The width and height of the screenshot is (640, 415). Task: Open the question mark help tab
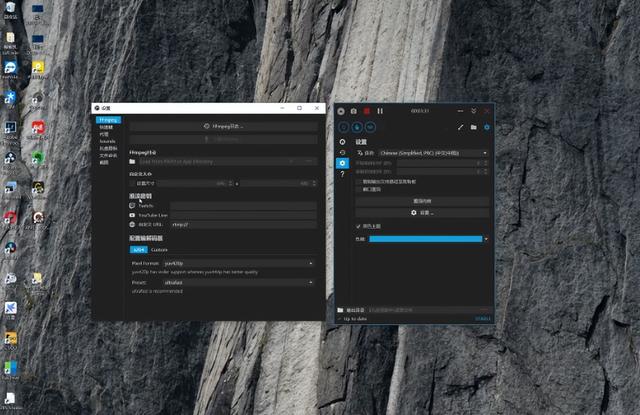tap(342, 174)
